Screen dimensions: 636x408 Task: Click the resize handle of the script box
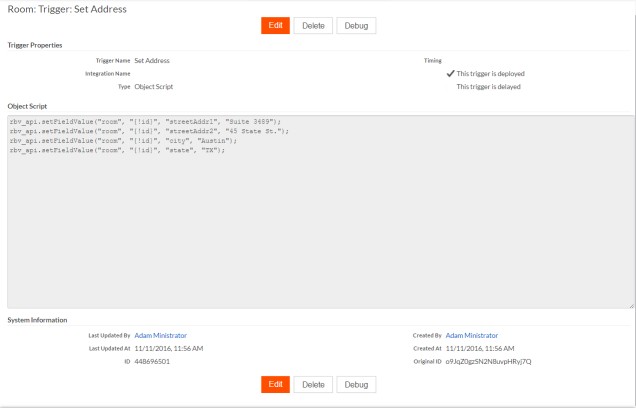630,305
